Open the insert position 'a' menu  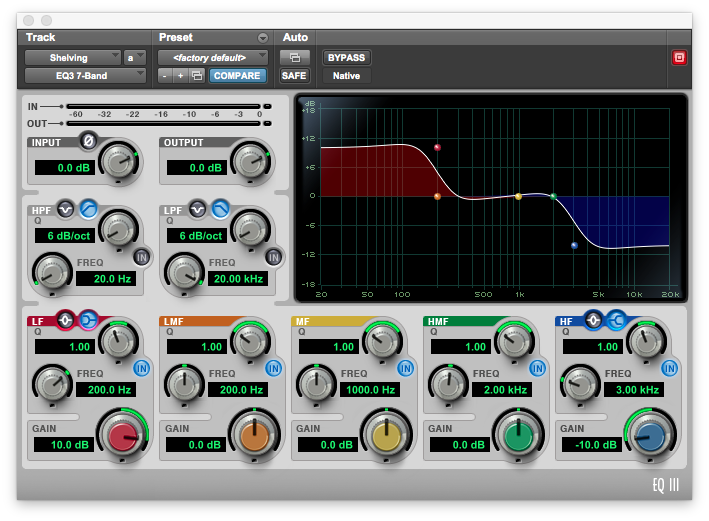[x=134, y=58]
